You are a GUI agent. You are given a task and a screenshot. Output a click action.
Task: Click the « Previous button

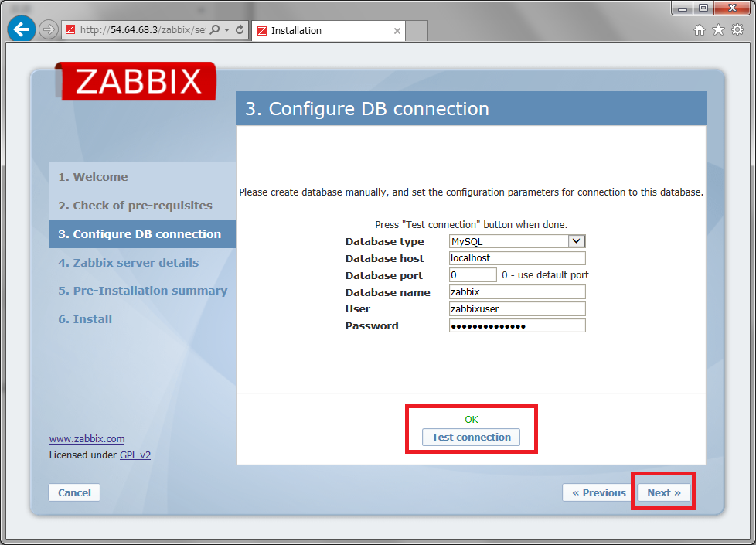click(x=598, y=492)
